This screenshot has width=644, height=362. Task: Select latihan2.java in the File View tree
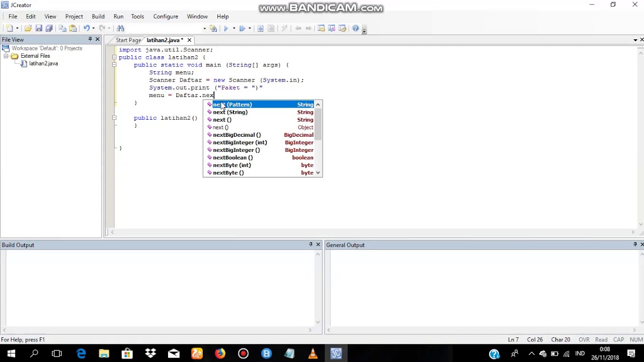[43, 63]
